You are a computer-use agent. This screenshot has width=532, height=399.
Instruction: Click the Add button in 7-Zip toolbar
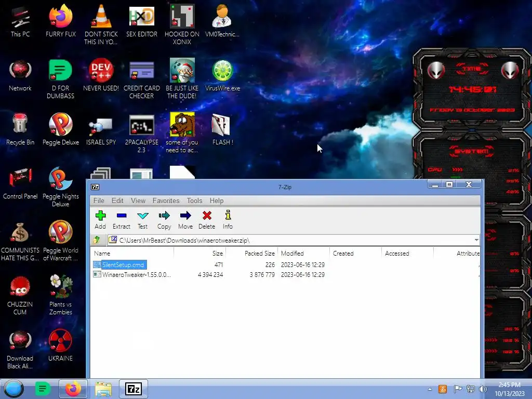[100, 220]
